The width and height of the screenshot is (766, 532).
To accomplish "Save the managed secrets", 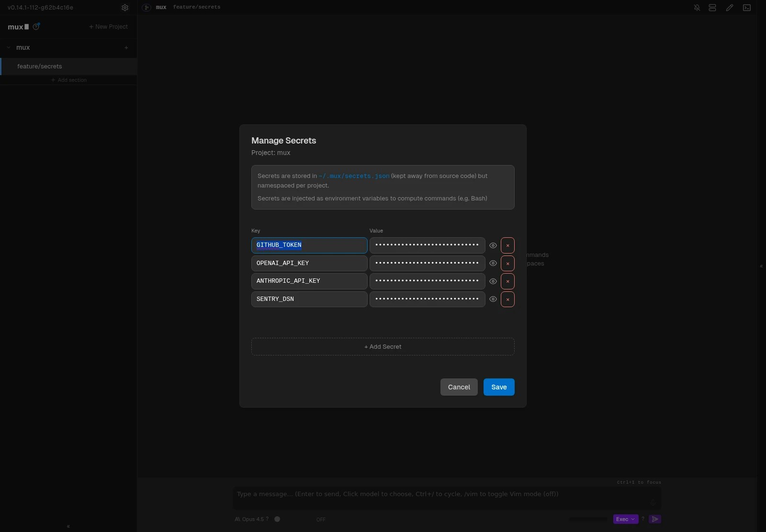I will click(x=499, y=387).
